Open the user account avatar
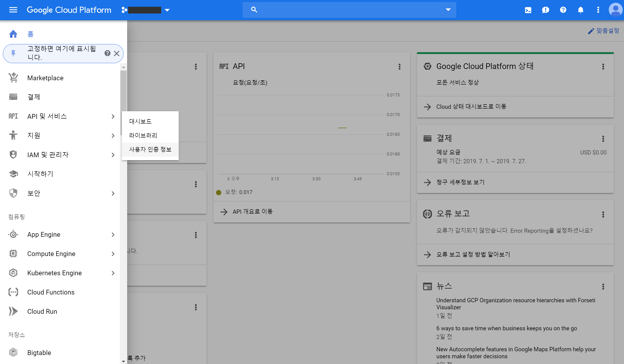 (x=615, y=10)
